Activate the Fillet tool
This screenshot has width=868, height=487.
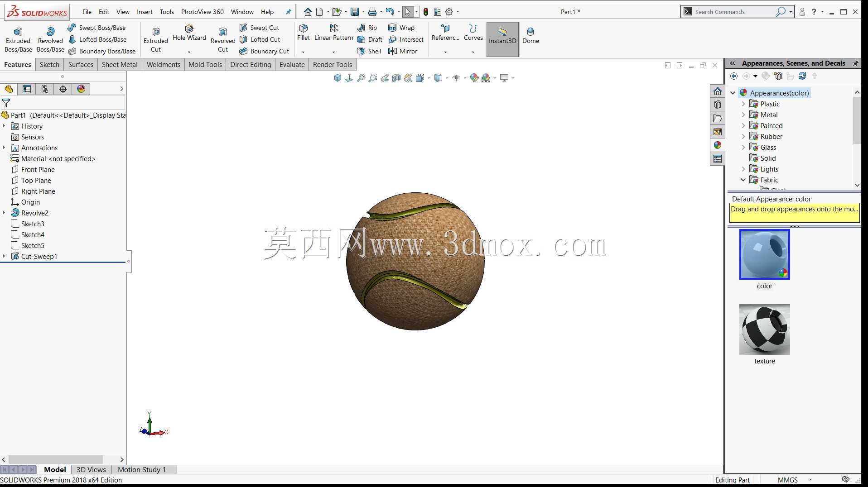point(304,33)
